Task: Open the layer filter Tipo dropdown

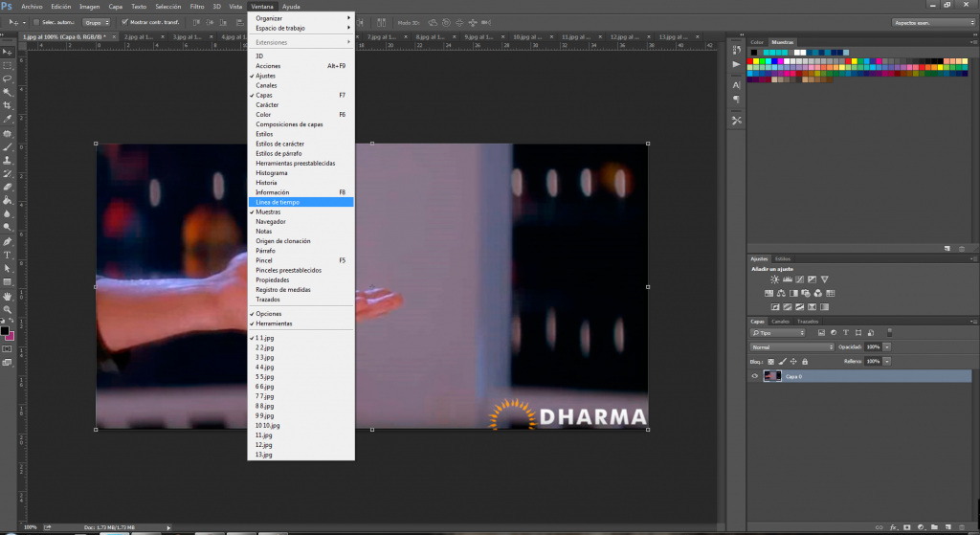Action: [778, 332]
